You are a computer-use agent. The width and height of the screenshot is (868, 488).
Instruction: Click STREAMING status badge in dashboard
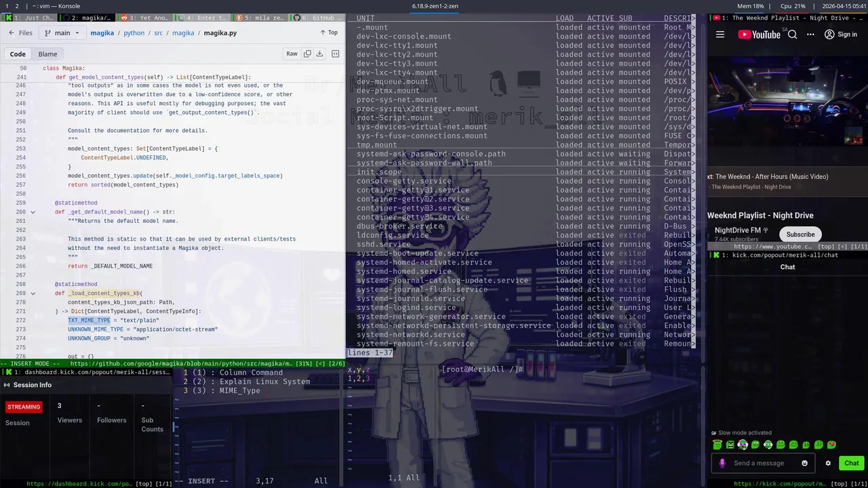click(24, 407)
